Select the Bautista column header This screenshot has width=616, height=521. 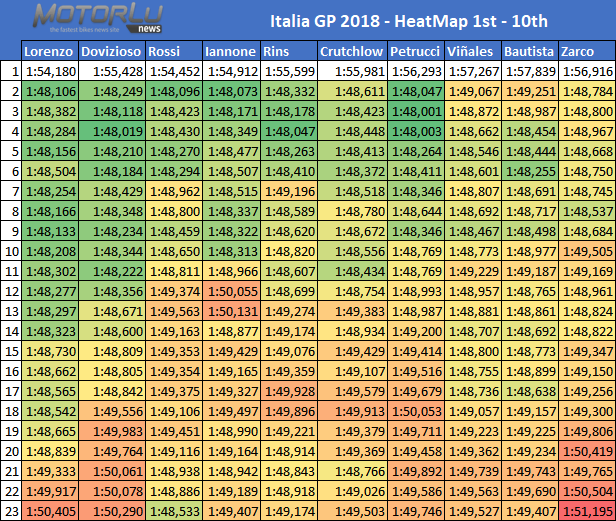[530, 51]
